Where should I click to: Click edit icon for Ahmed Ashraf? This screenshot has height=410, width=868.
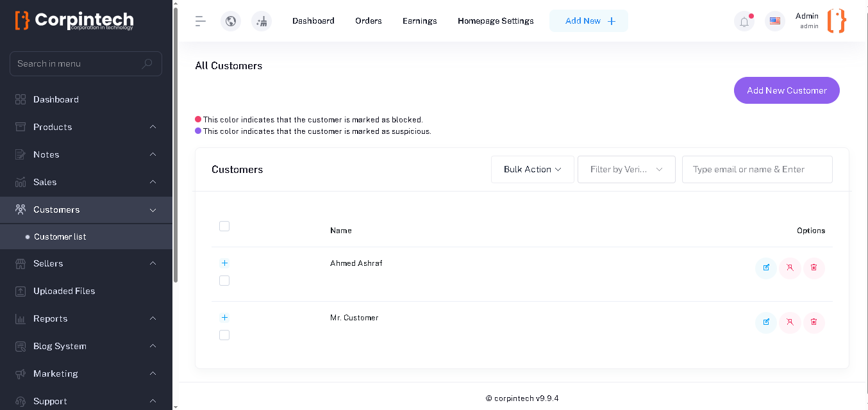766,268
